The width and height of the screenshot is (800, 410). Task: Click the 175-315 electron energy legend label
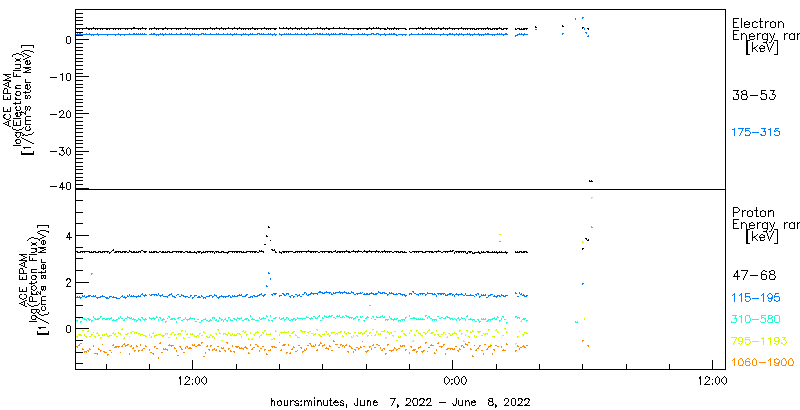(x=756, y=133)
